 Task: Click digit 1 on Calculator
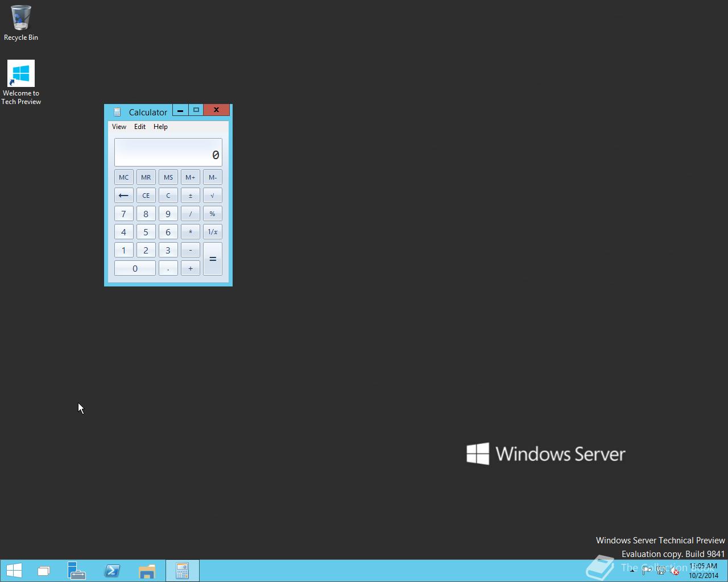coord(124,250)
